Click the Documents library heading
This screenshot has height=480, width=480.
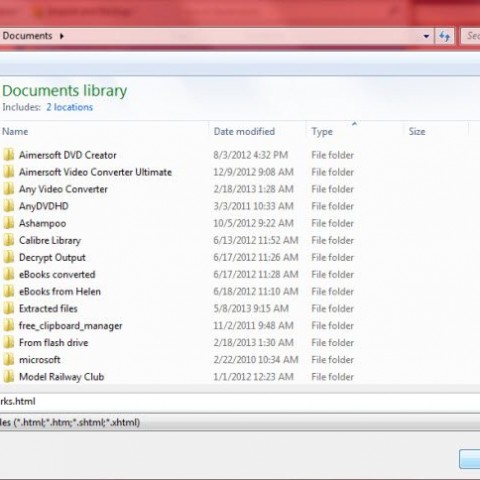pyautogui.click(x=65, y=91)
